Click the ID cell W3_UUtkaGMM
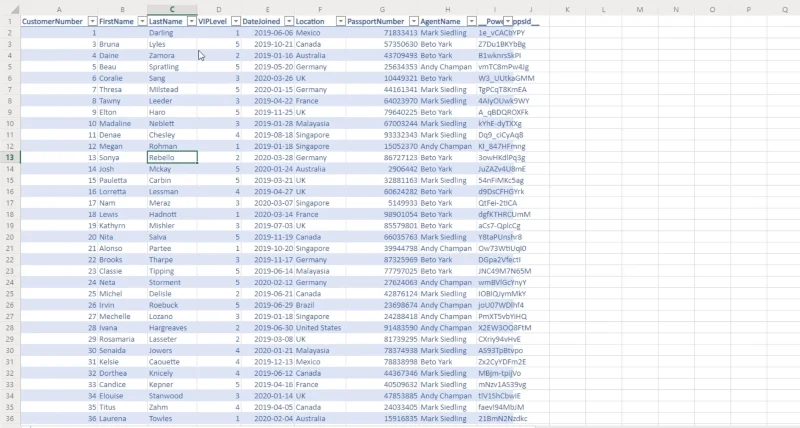Image resolution: width=800 pixels, height=428 pixels. (494, 78)
